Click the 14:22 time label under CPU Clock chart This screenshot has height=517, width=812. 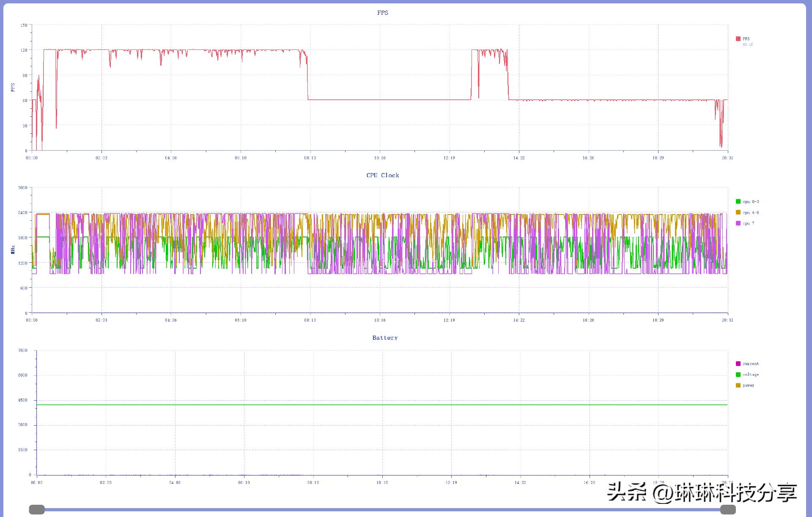coord(519,320)
